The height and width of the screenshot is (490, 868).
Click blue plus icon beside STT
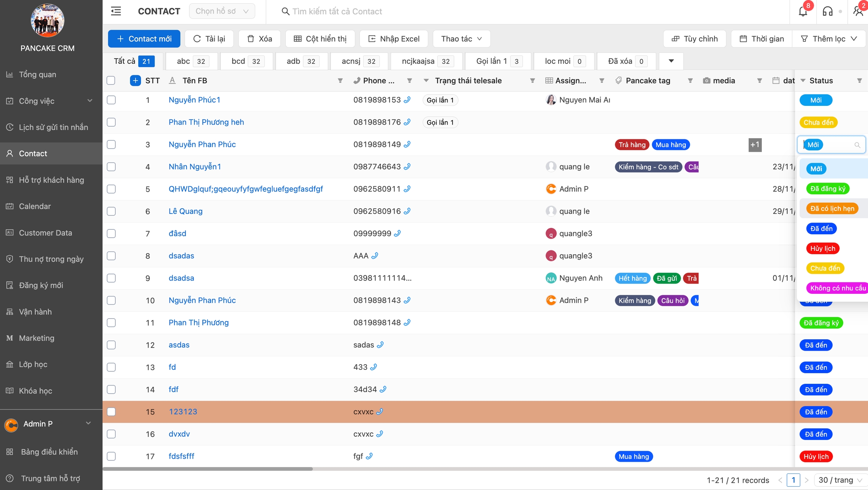click(135, 81)
